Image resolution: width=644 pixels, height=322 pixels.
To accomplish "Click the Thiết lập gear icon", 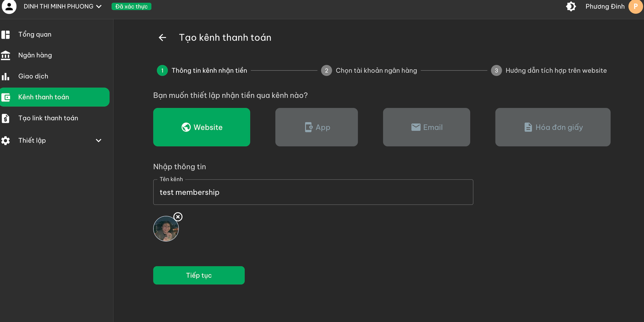I will click(x=6, y=140).
